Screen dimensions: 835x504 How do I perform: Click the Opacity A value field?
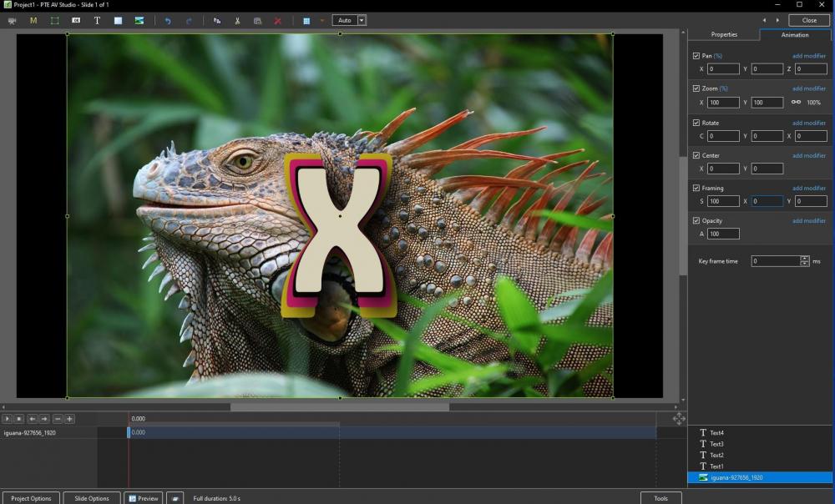(723, 234)
